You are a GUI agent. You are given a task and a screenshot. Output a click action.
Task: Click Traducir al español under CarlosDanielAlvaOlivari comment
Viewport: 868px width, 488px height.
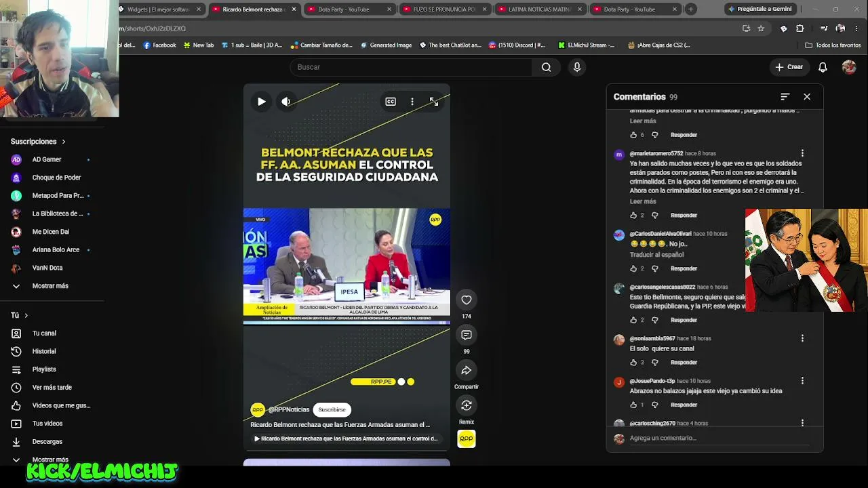pyautogui.click(x=656, y=255)
